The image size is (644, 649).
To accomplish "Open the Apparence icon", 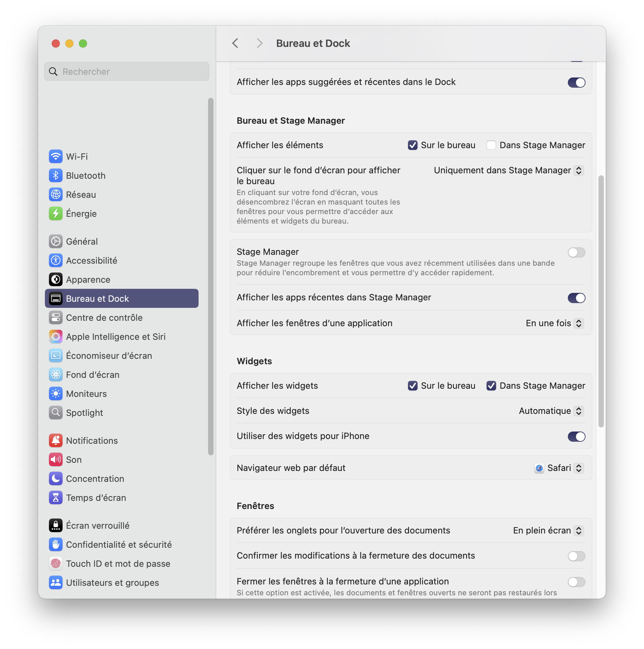I will tap(56, 280).
